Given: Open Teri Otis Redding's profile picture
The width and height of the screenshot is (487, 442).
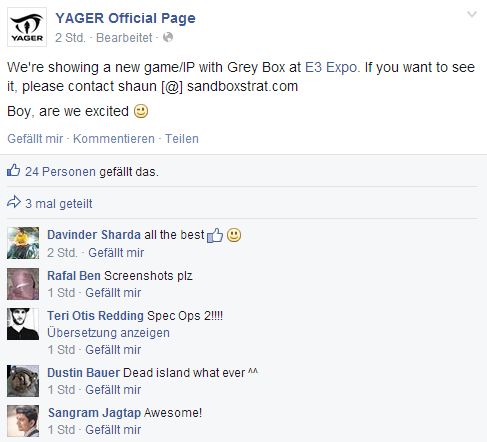Looking at the screenshot, I should coord(23,324).
